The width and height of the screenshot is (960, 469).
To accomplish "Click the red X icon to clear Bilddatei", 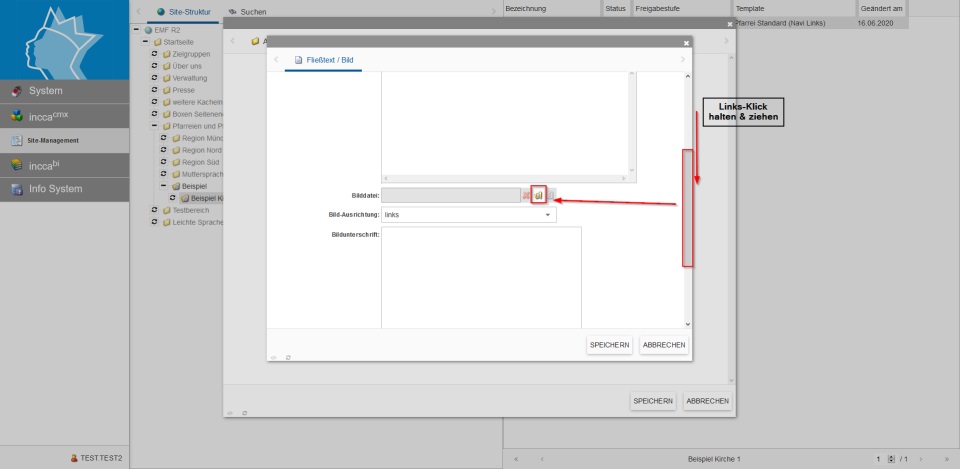I will pos(526,195).
